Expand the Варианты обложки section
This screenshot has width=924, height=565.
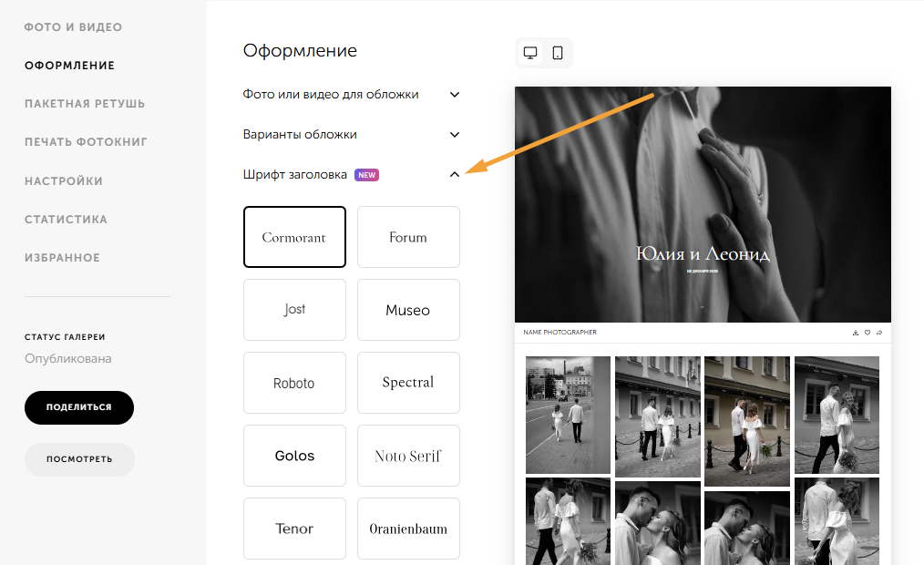tap(351, 134)
